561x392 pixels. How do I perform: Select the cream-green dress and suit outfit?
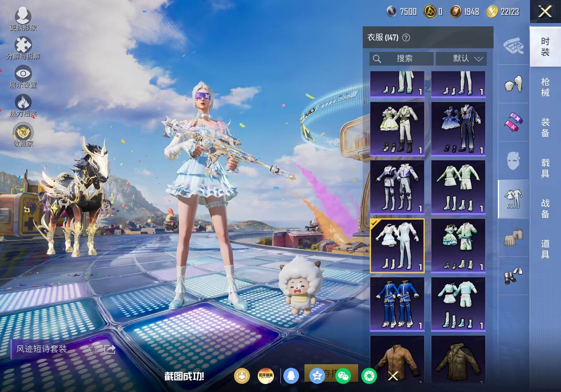397,129
